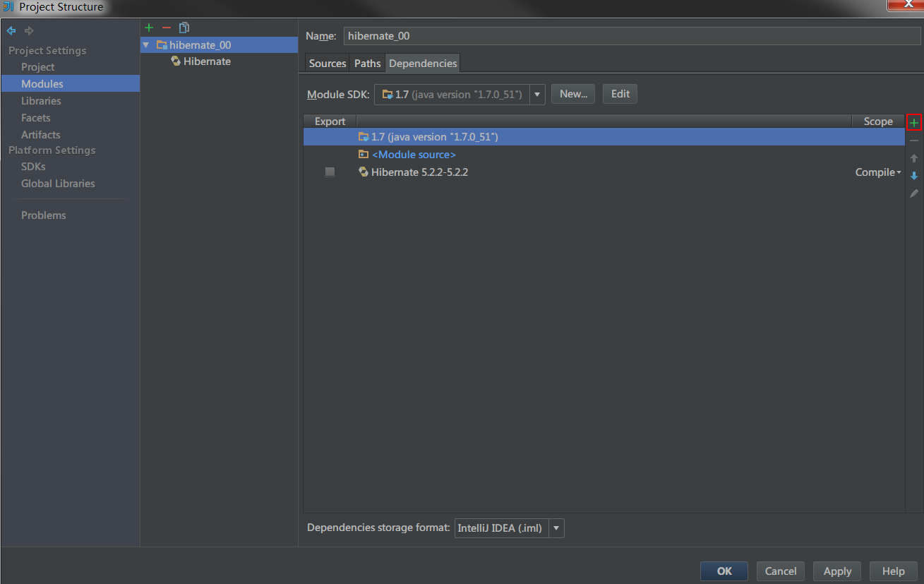Switch to the Sources tab
Screen dimensions: 924x584
(x=328, y=64)
